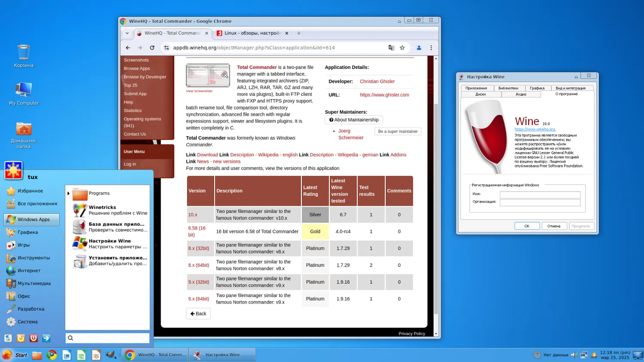The height and width of the screenshot is (362, 644).
Task: Open the notifications bell in tray
Action: pos(594,355)
